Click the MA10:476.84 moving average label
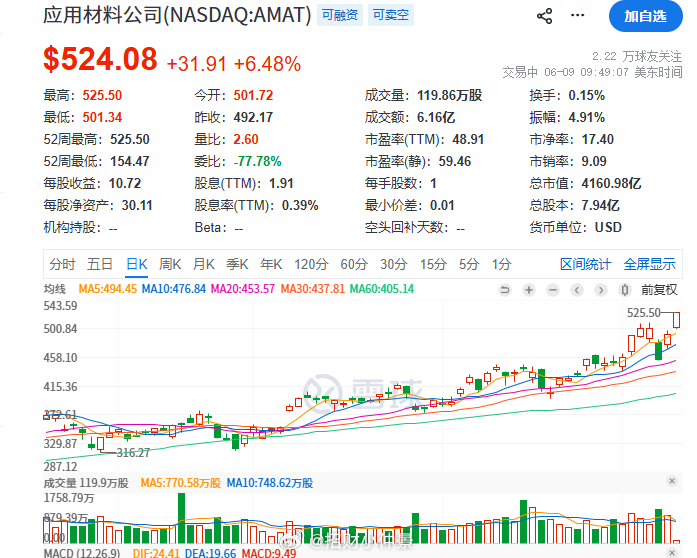Image resolution: width=697 pixels, height=558 pixels. (x=174, y=289)
